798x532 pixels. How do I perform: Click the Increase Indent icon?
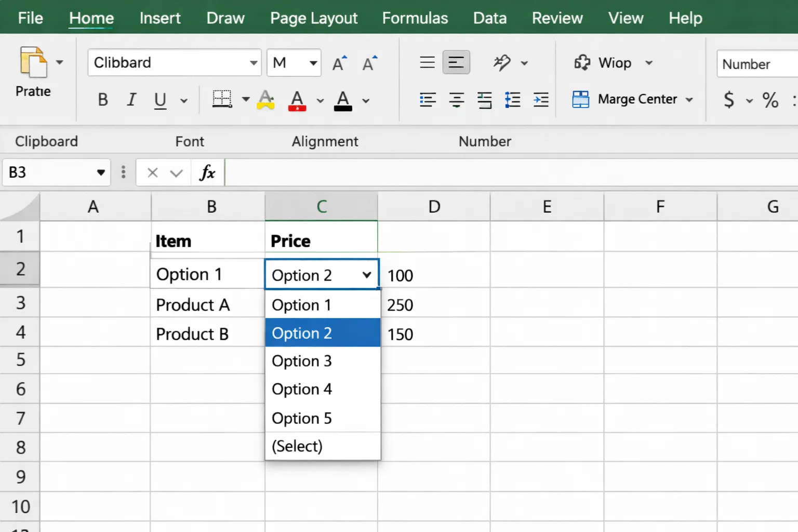(541, 100)
